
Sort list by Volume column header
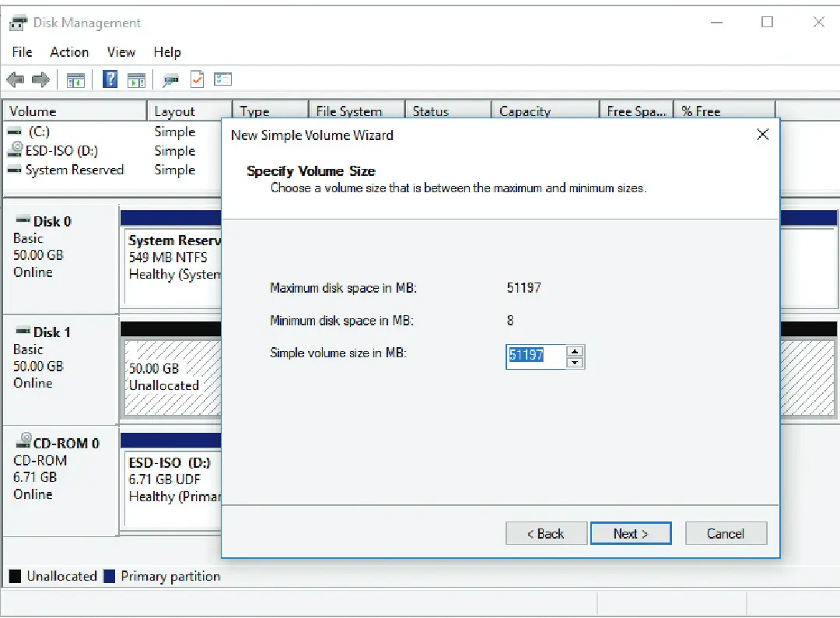(x=74, y=111)
